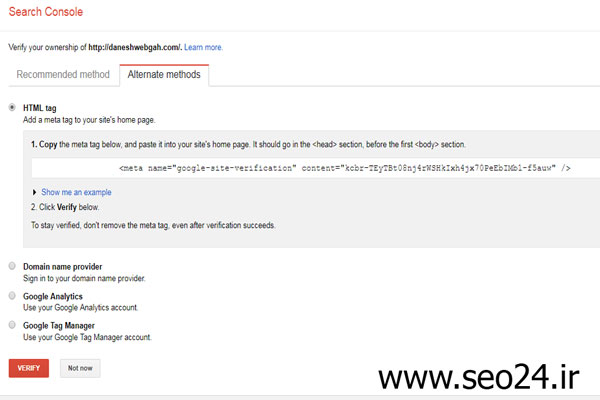Click the Search Console logo title

click(x=46, y=12)
